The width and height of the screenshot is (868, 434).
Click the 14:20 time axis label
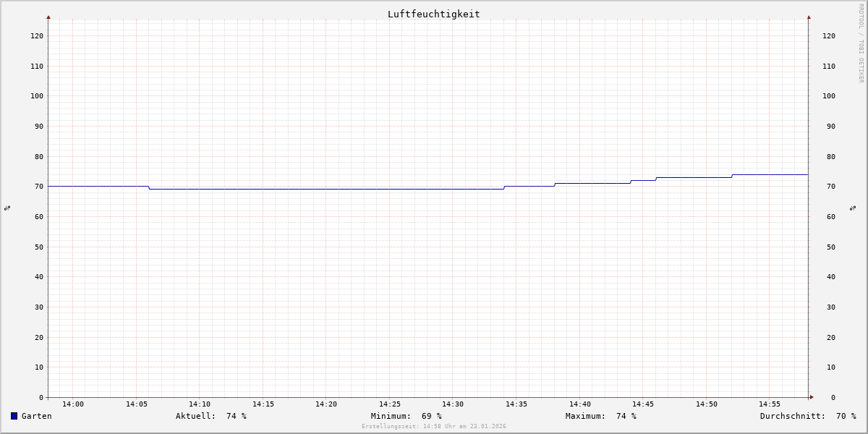click(x=326, y=404)
